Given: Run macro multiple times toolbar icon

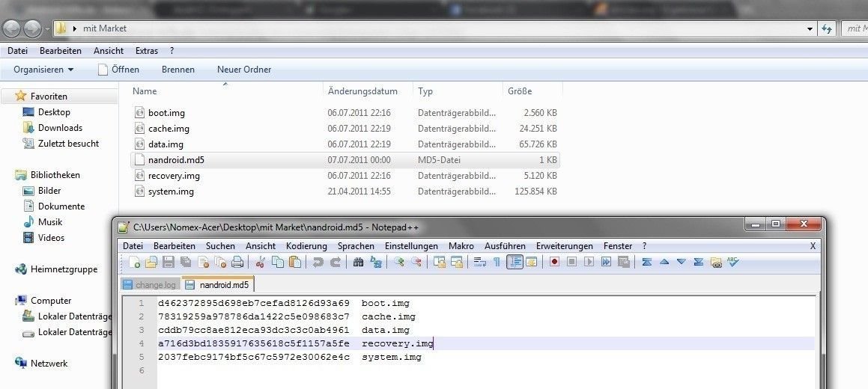Looking at the screenshot, I should (x=606, y=262).
